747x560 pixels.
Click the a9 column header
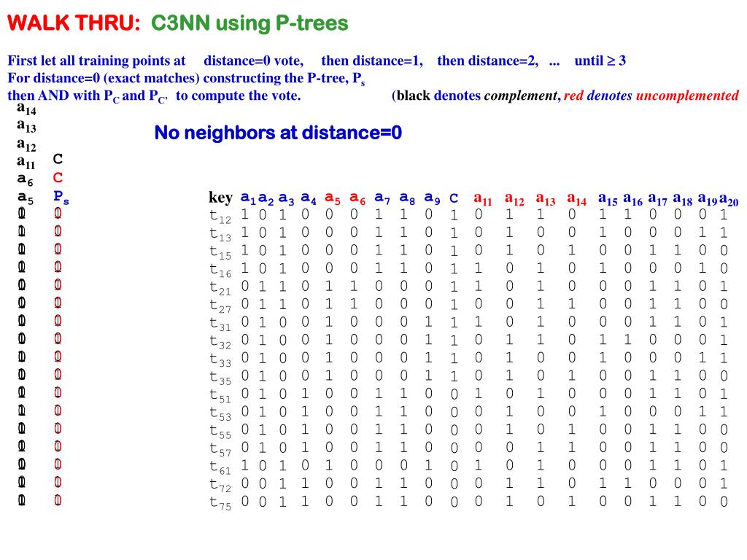432,198
